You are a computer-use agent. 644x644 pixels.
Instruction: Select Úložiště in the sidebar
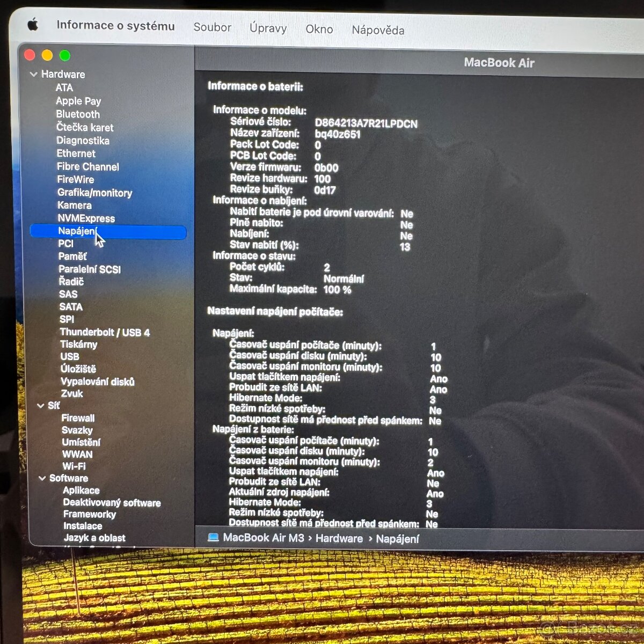pyautogui.click(x=78, y=369)
